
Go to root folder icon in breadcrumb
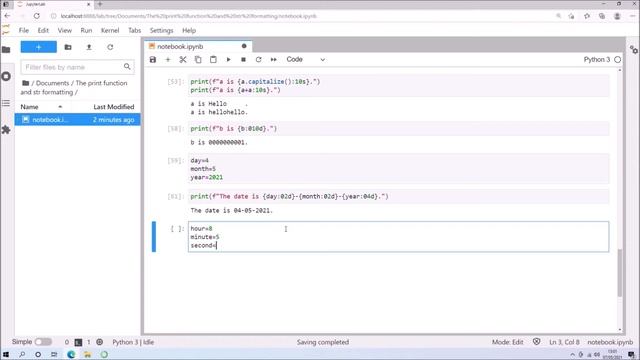[x=25, y=83]
